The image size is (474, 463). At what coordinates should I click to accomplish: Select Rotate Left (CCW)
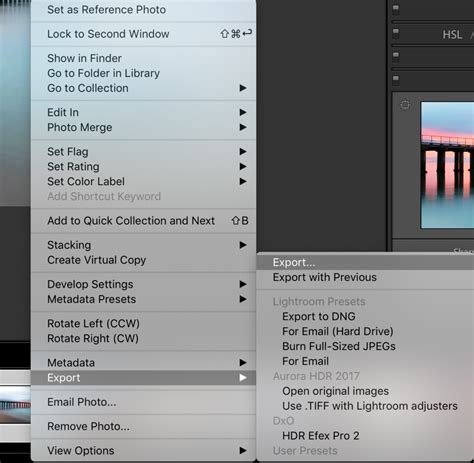(x=143, y=323)
